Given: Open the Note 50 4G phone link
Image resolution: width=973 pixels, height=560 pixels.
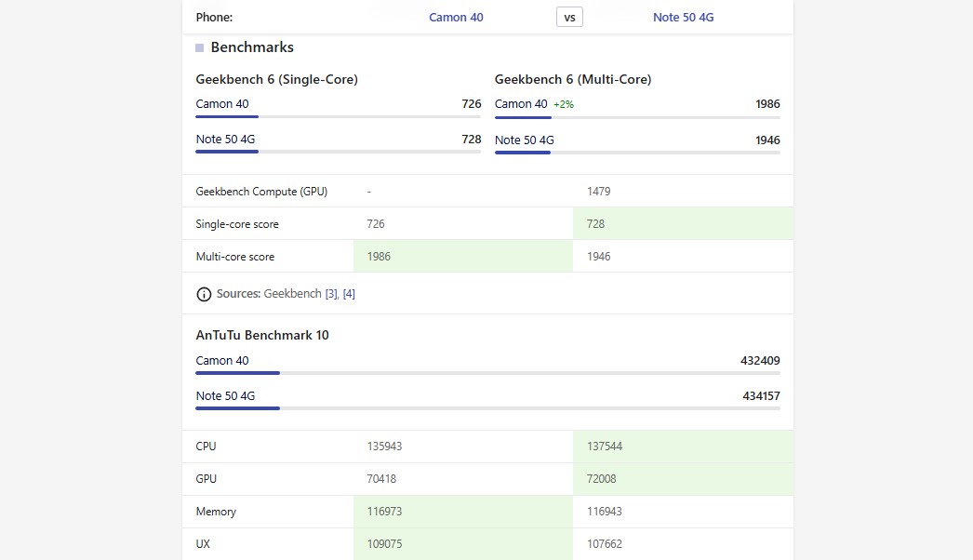Looking at the screenshot, I should (x=683, y=18).
